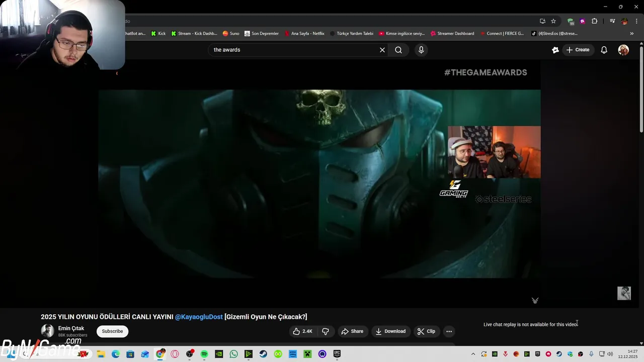Screen dimensions: 644x362
Task: Open Spotify from taskbar
Action: point(204,354)
